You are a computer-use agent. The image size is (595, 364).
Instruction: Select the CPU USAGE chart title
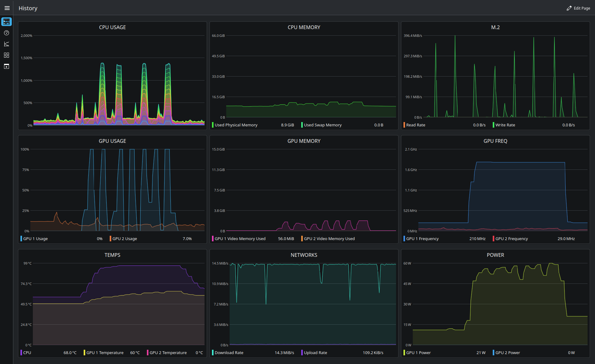(x=112, y=27)
